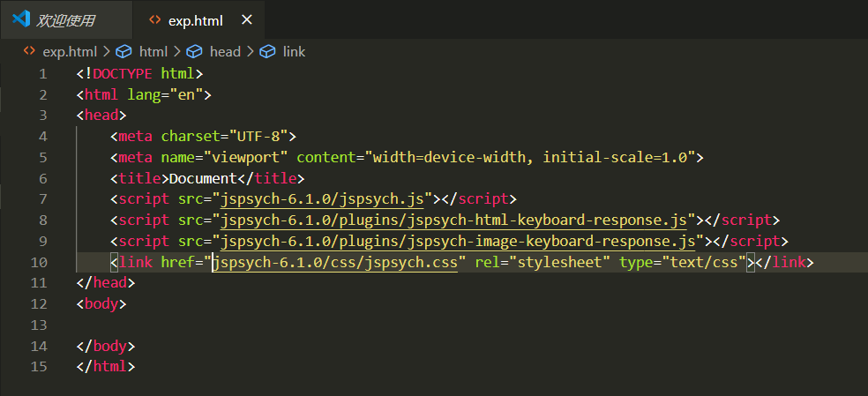
Task: Close the exp.html editor tab
Action: (x=245, y=19)
